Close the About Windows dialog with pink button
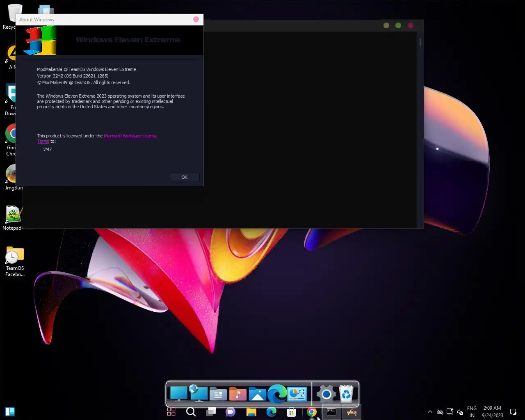 (x=196, y=19)
